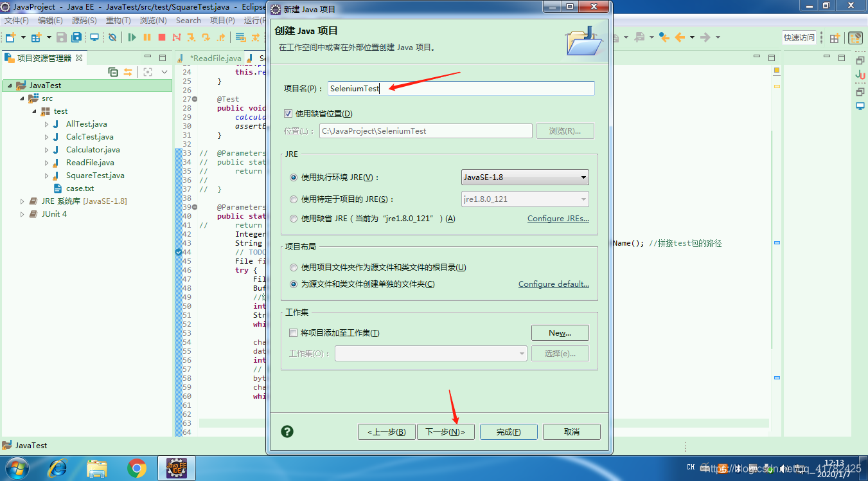Click the < 上一步(B) button
The height and width of the screenshot is (481, 868).
(x=386, y=432)
